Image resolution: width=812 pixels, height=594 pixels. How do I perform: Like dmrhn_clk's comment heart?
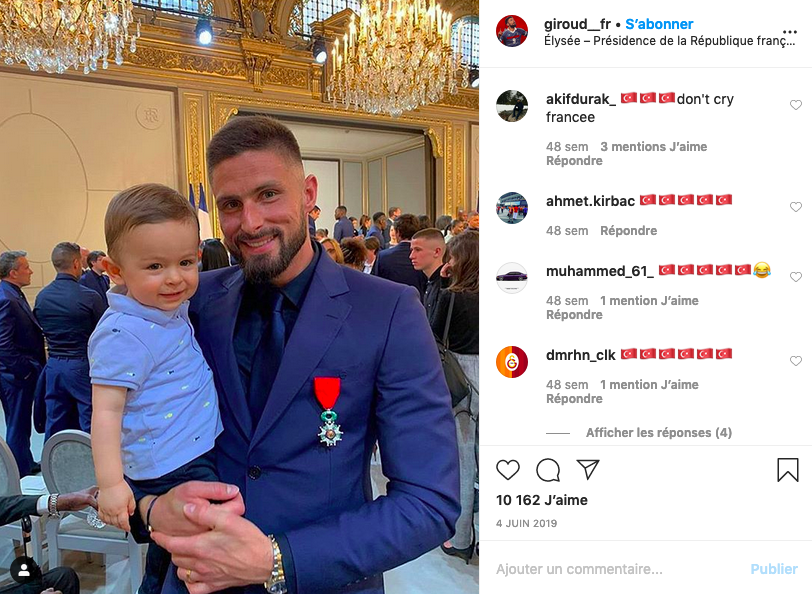[796, 361]
